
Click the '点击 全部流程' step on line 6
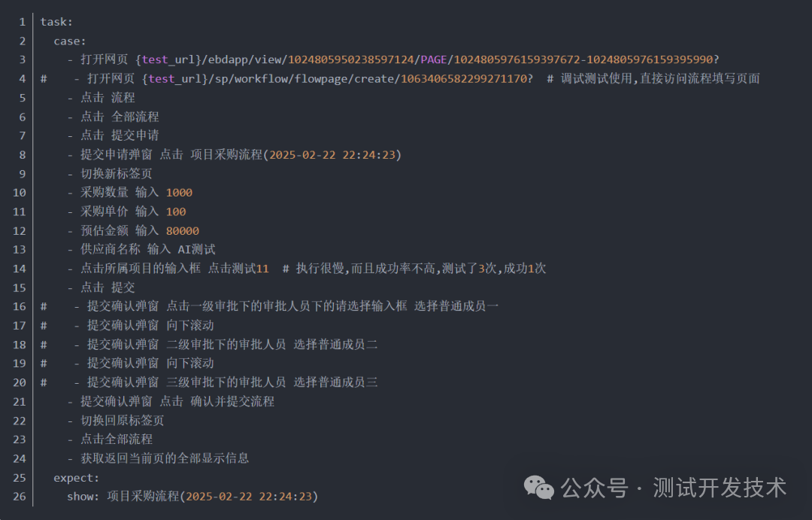pyautogui.click(x=120, y=117)
